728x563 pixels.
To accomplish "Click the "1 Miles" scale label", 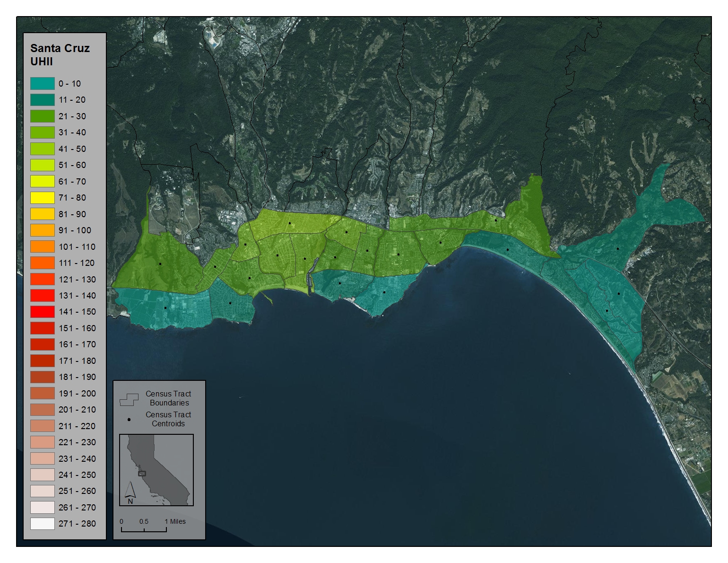I will point(175,521).
